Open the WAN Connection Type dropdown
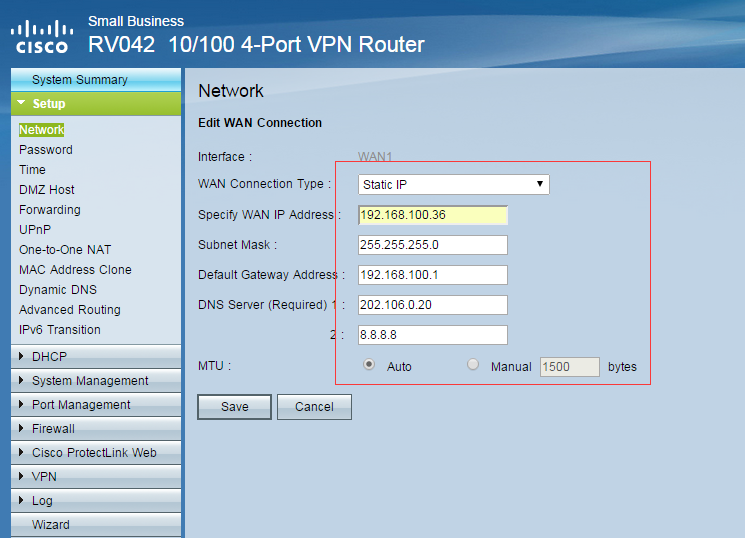Screen dimensions: 745x538 453,184
